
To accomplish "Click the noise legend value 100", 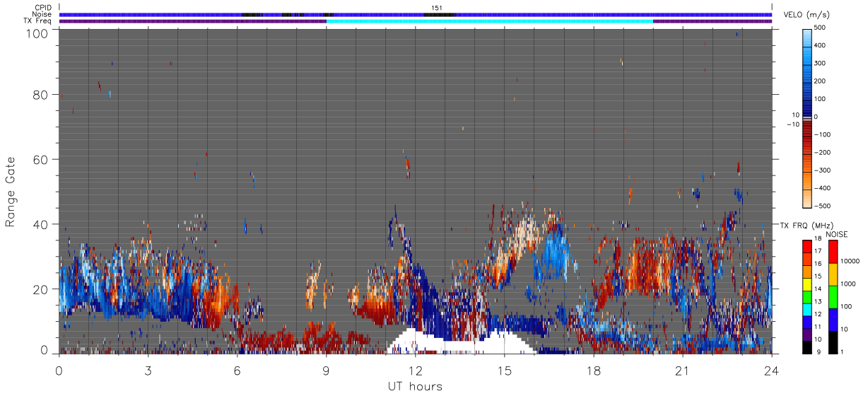I will [845, 307].
